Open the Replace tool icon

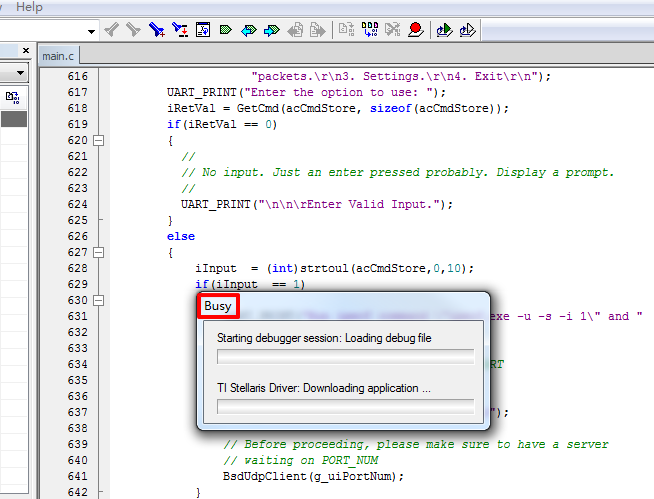pos(180,30)
